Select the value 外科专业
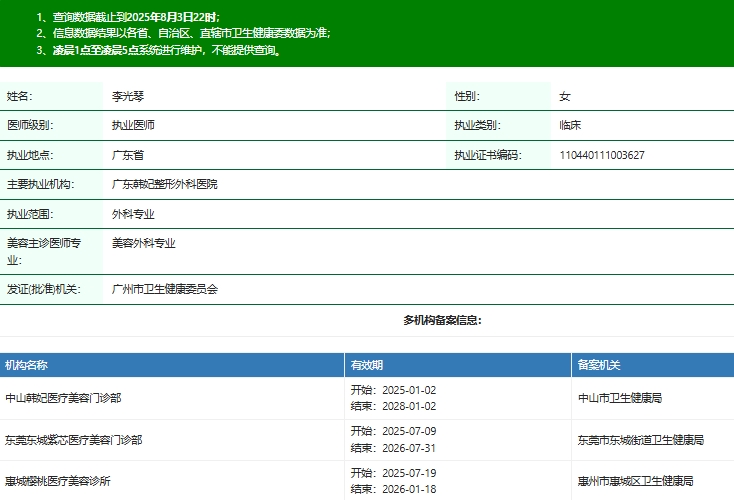The width and height of the screenshot is (734, 500). tap(133, 214)
